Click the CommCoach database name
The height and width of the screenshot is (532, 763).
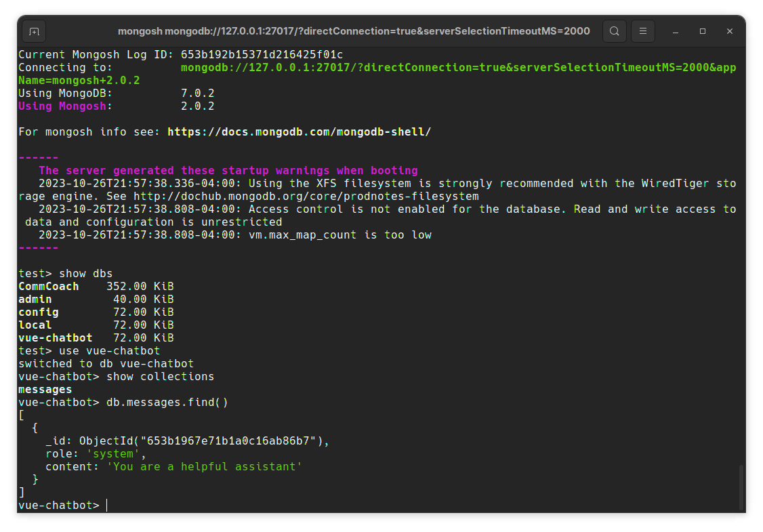point(48,286)
